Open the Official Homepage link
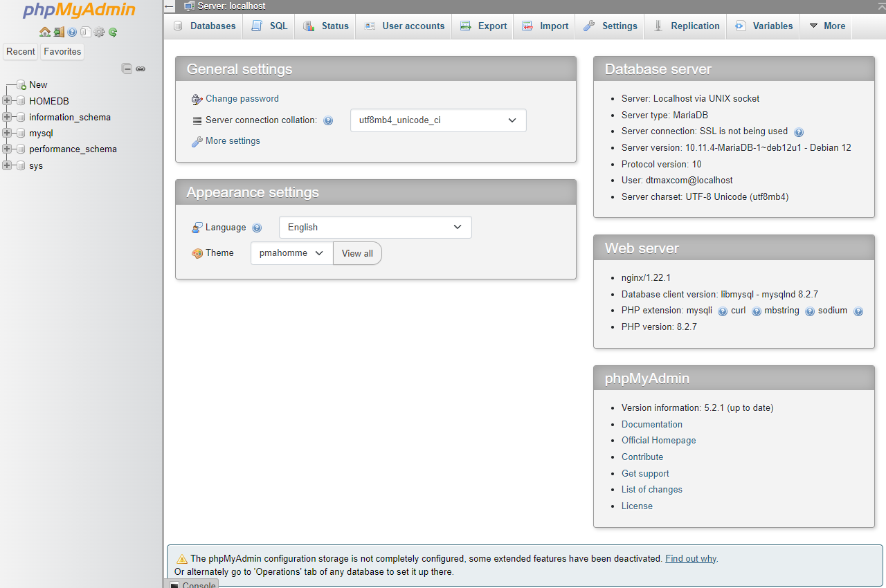The image size is (886, 588). pos(659,441)
